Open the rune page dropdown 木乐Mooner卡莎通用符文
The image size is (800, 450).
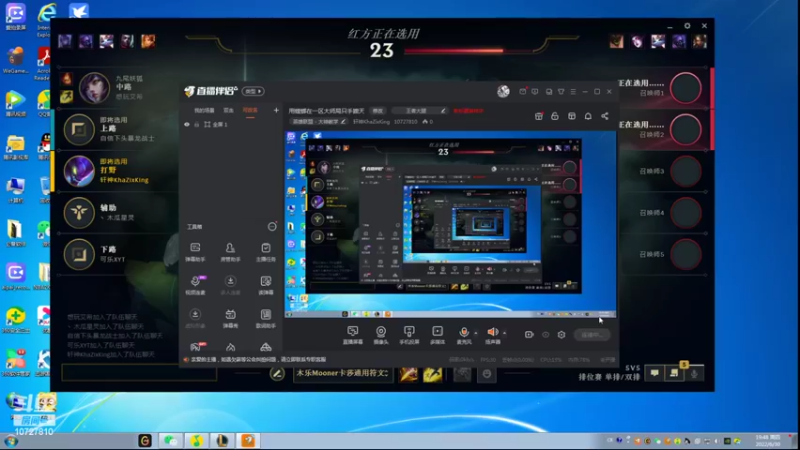coord(342,373)
